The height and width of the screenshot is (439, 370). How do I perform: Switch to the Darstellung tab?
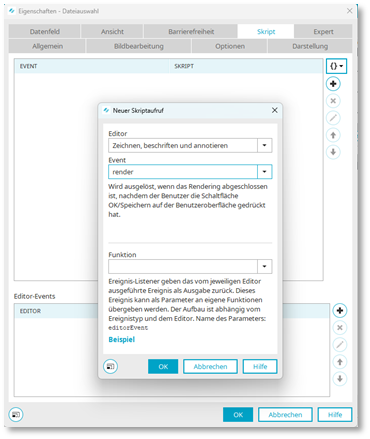310,46
